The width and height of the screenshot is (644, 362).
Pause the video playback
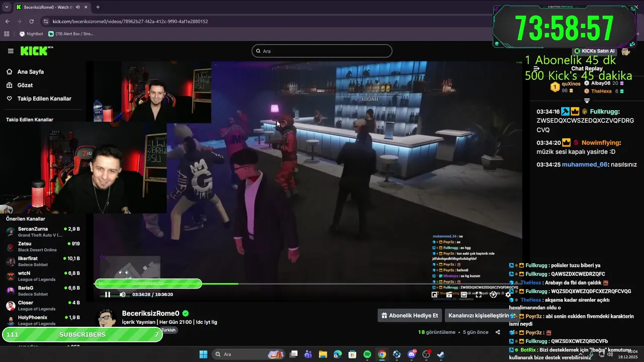pyautogui.click(x=108, y=295)
